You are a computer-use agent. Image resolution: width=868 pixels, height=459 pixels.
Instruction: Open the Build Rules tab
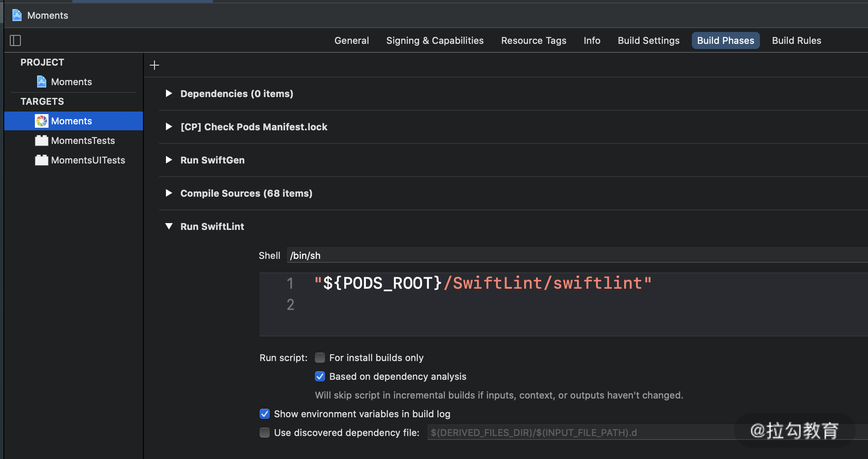tap(797, 40)
